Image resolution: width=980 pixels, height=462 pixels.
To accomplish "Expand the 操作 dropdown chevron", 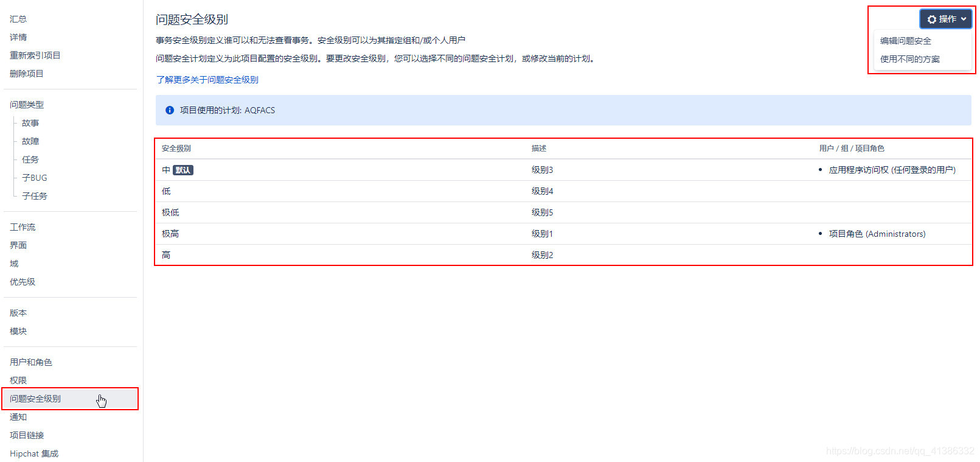I will 964,19.
